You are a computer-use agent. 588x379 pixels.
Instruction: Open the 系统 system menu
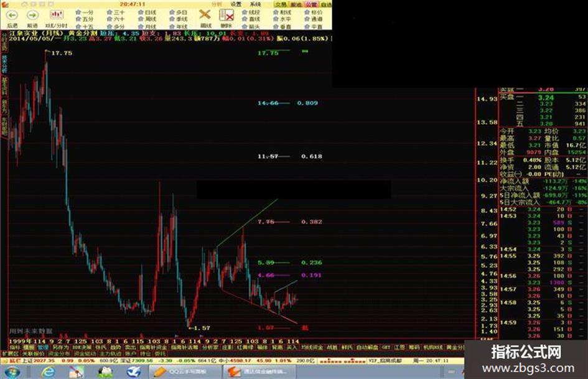(255, 4)
